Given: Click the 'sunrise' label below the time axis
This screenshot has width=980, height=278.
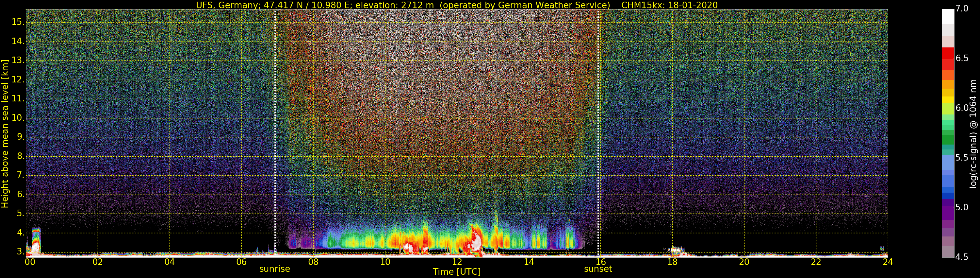Looking at the screenshot, I should click(x=275, y=269).
